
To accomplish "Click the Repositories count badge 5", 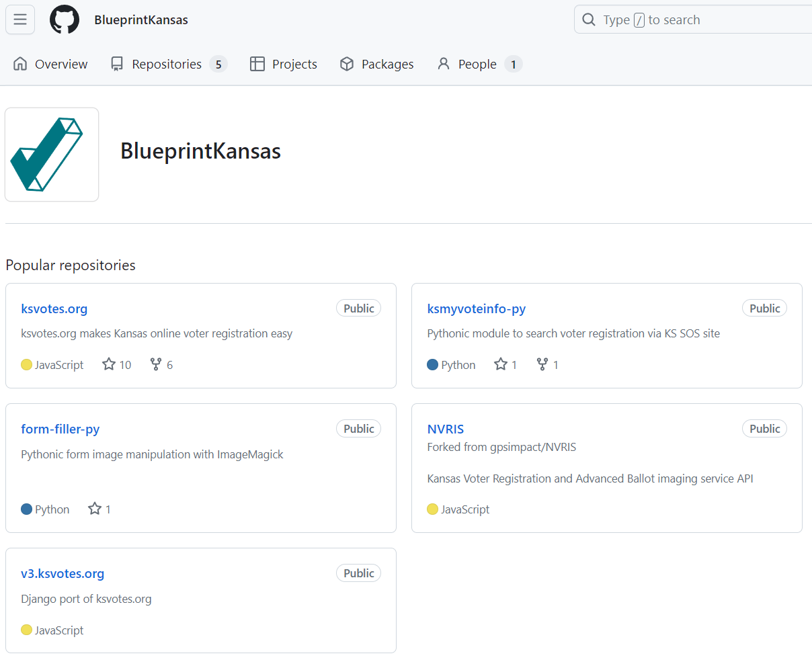I will (x=218, y=65).
